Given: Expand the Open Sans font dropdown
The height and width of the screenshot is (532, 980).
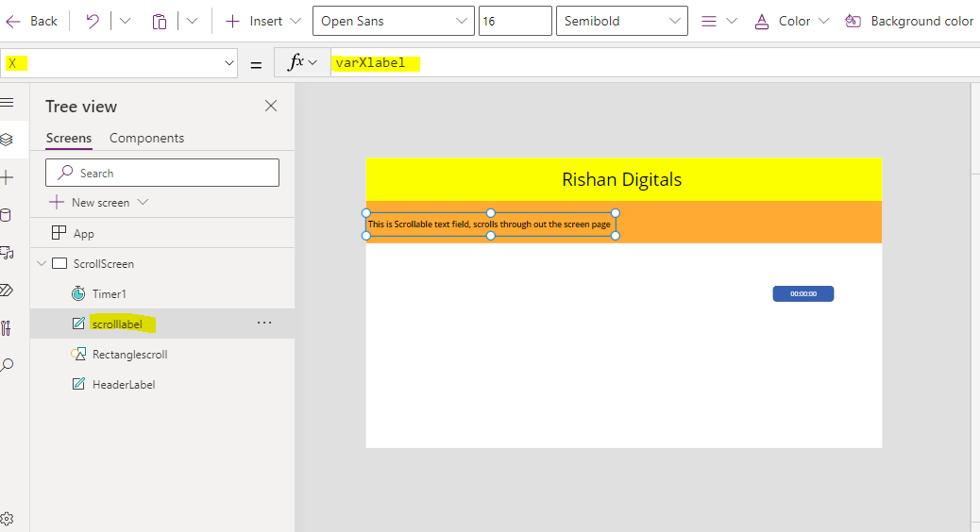Looking at the screenshot, I should pyautogui.click(x=393, y=21).
